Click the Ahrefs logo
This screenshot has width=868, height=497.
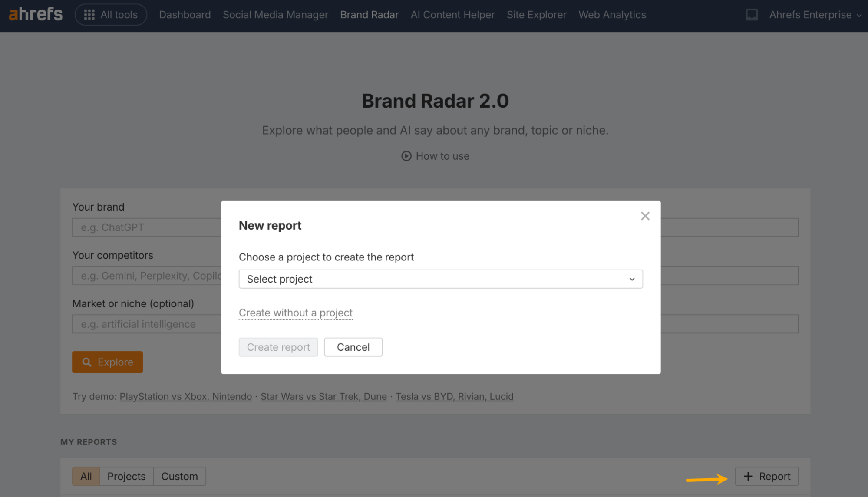(x=36, y=14)
